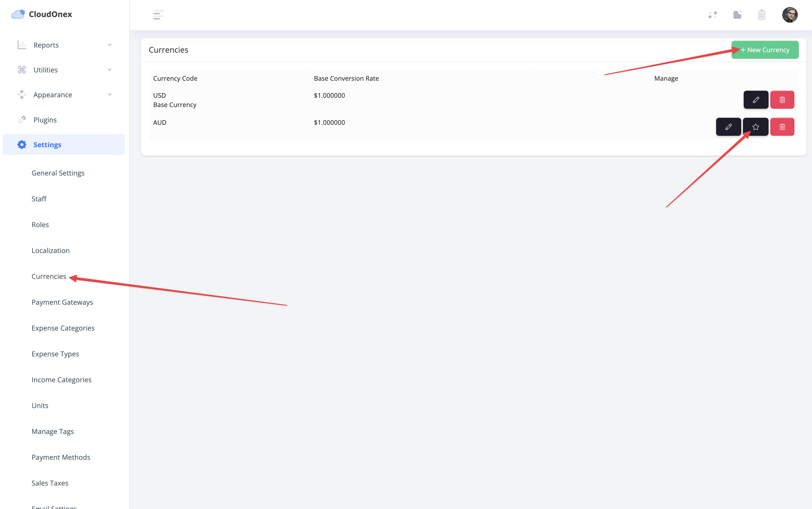Click the CloudOnex brand name text
The width and height of the screenshot is (812, 509).
(51, 14)
